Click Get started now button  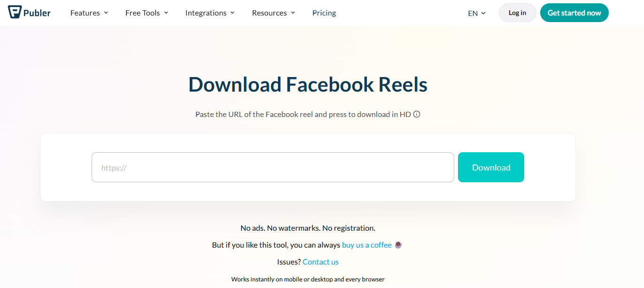(574, 13)
